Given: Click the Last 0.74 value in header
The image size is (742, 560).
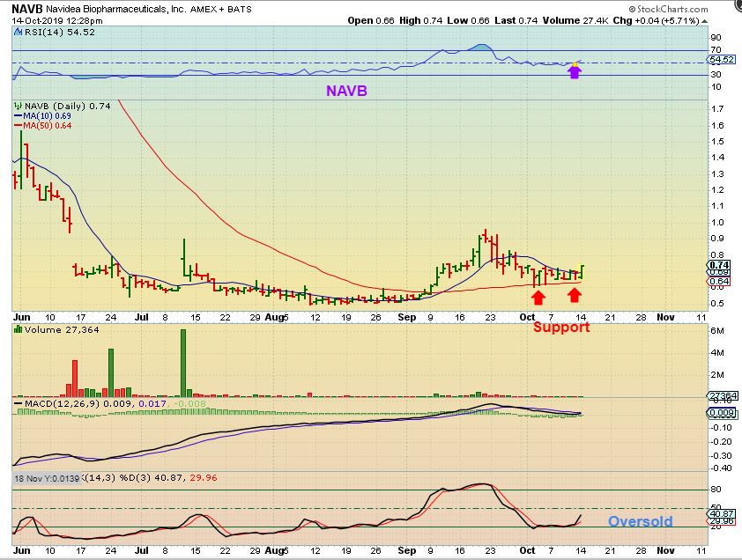Looking at the screenshot, I should (x=516, y=21).
